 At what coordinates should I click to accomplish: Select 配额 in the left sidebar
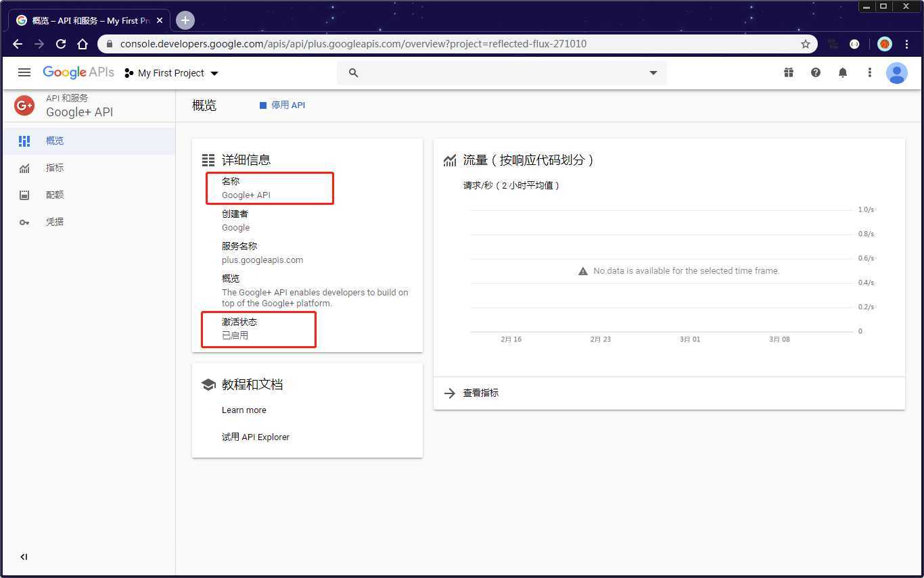[54, 195]
